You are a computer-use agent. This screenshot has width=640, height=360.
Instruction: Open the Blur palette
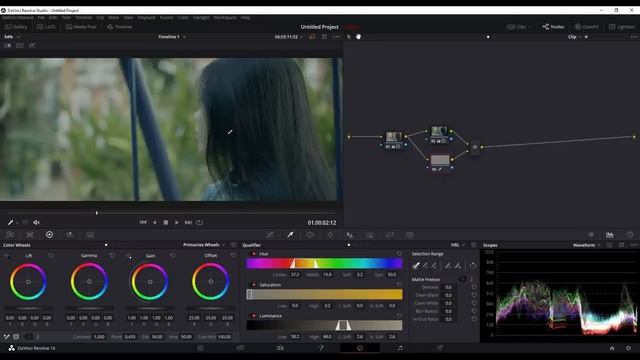[x=350, y=235]
